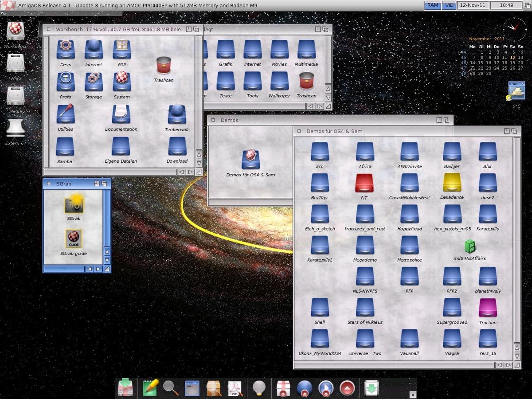Select the red FIT drawer
The width and height of the screenshot is (532, 399).
[364, 183]
